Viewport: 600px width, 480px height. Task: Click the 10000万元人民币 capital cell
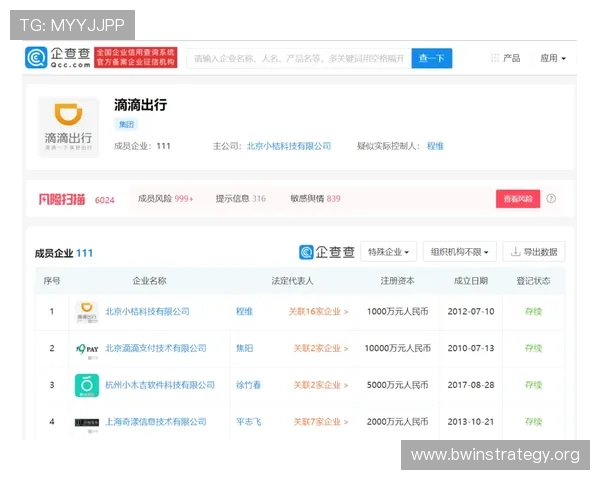398,348
